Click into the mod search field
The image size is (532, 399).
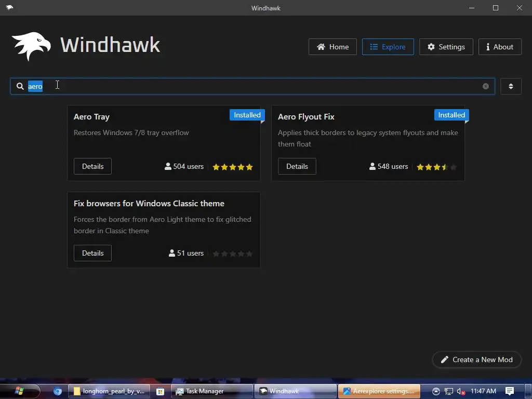pyautogui.click(x=252, y=86)
